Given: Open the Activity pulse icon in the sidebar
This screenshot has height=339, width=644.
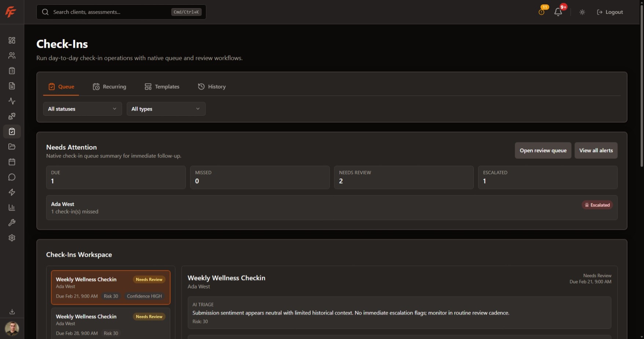Looking at the screenshot, I should click(12, 101).
